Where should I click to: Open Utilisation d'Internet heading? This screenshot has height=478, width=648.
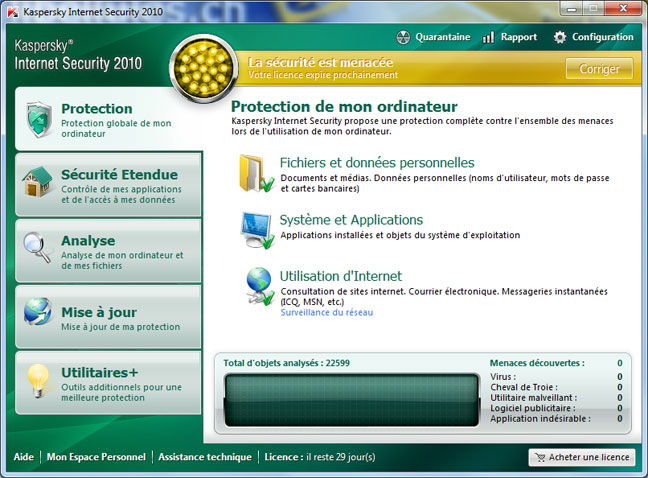pos(341,276)
